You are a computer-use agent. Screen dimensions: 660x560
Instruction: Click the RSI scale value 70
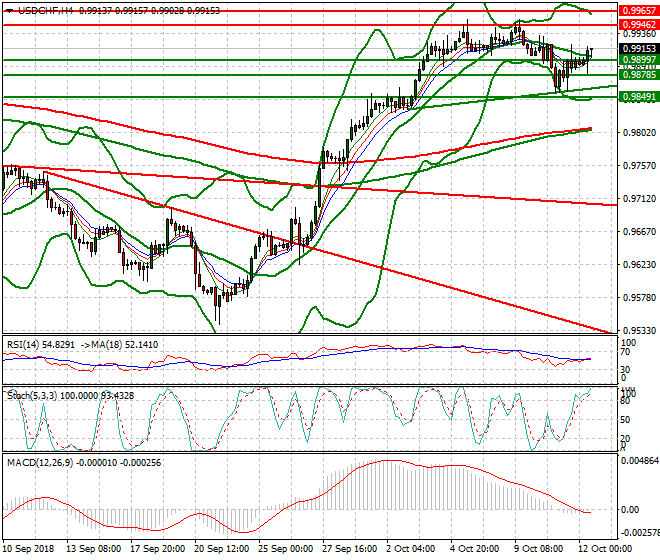pos(626,352)
